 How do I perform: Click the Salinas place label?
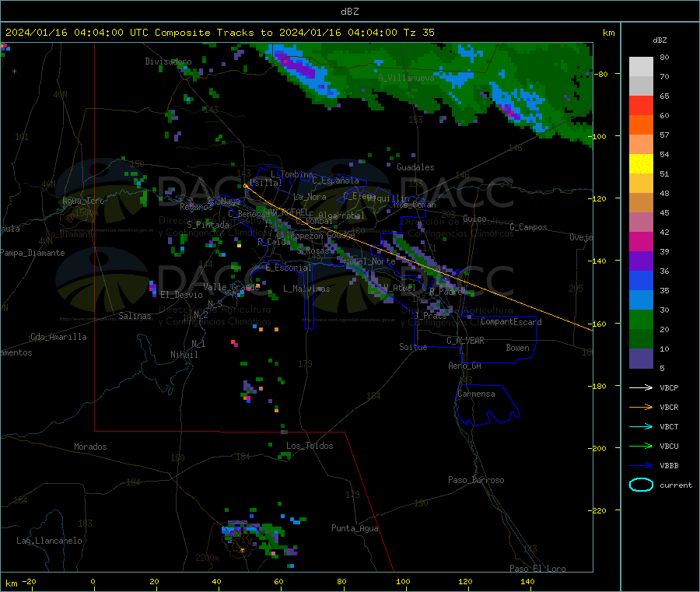click(x=135, y=316)
